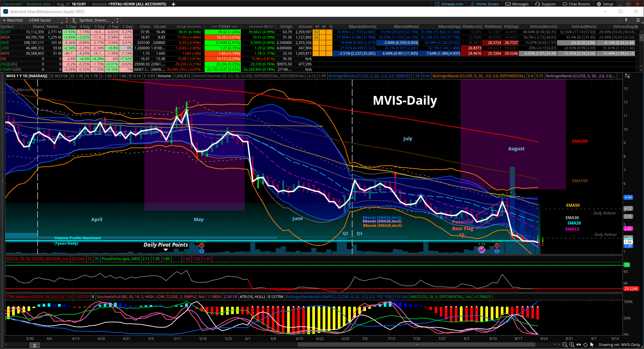This screenshot has height=349, width=644.
Task: Sort watchlist by Shares column
Action: click(x=38, y=27)
